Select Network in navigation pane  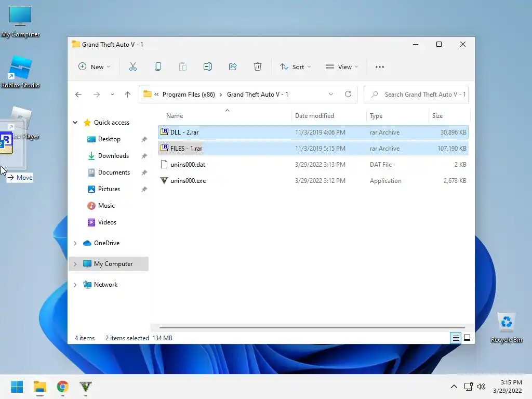click(x=106, y=285)
